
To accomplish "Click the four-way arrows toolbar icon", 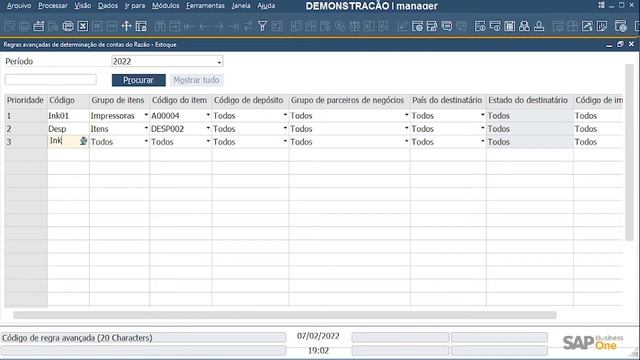I will tap(126, 26).
